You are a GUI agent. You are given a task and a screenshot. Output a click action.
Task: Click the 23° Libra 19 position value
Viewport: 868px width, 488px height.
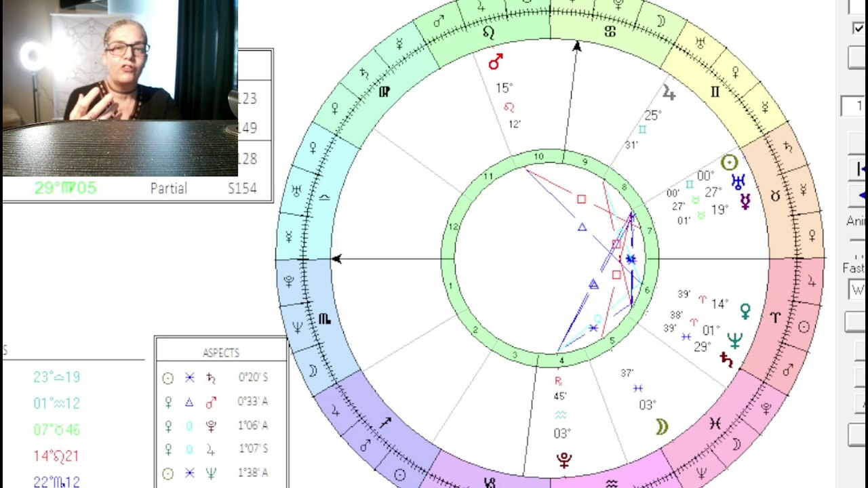coord(56,377)
